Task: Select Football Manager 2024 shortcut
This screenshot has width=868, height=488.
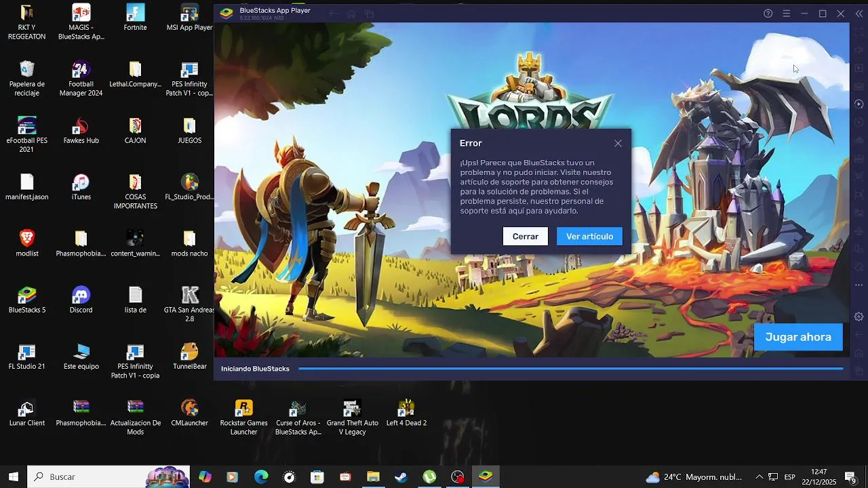Action: coord(81,79)
